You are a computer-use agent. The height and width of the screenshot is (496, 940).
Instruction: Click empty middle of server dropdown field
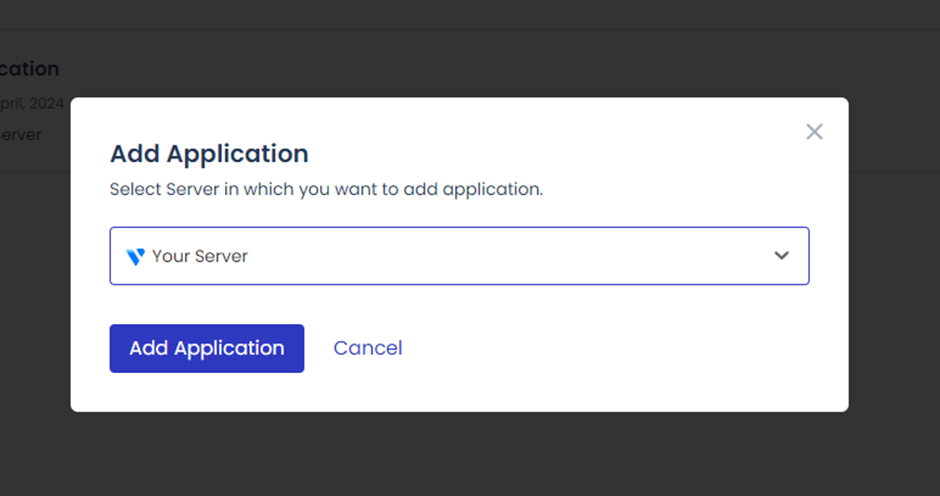click(500, 256)
